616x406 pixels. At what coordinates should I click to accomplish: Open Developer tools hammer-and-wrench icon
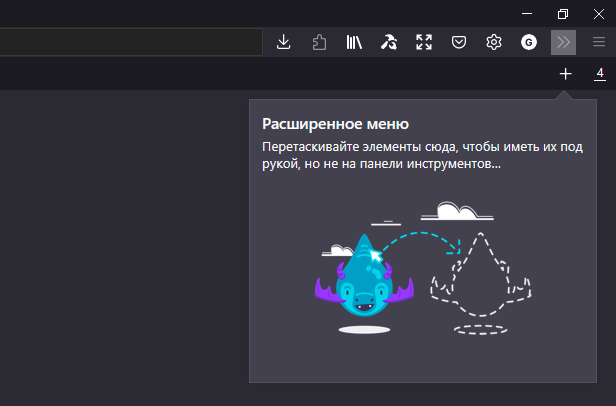[x=388, y=42]
